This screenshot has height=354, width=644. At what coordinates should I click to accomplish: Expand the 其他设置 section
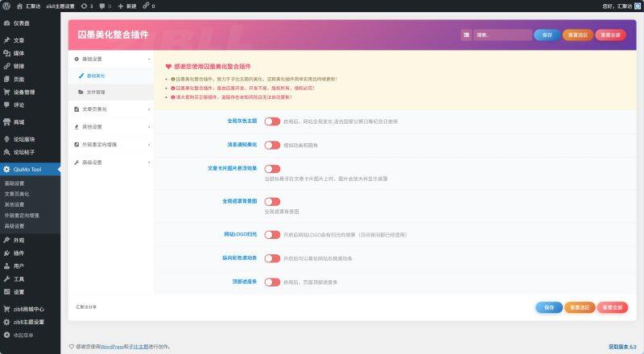pos(111,127)
